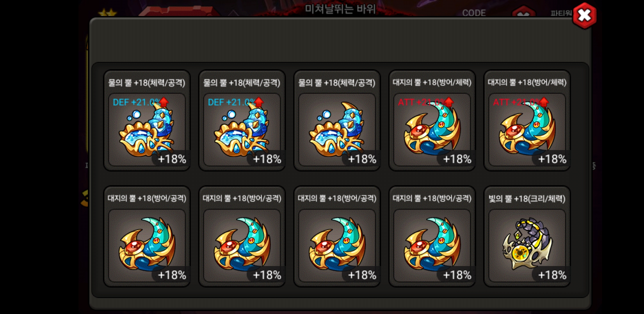Click the +18% badge on 빛의 뿔

552,275
